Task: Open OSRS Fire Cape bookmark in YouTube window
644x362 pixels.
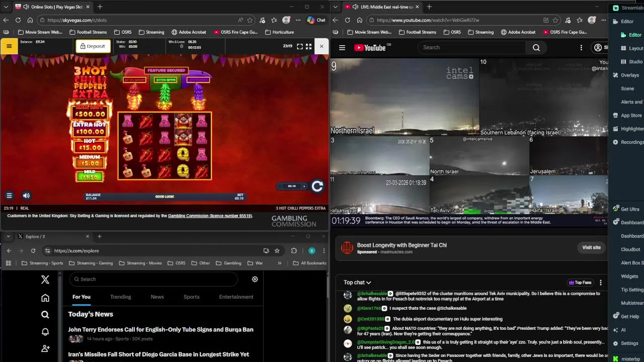Action: (566, 32)
